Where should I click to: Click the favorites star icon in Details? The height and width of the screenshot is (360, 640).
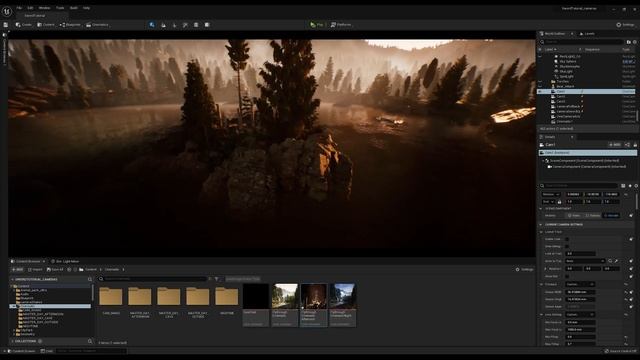(630, 186)
